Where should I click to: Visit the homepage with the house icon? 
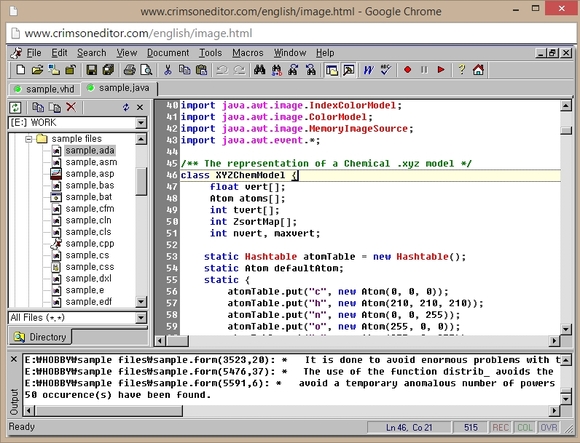[x=478, y=70]
